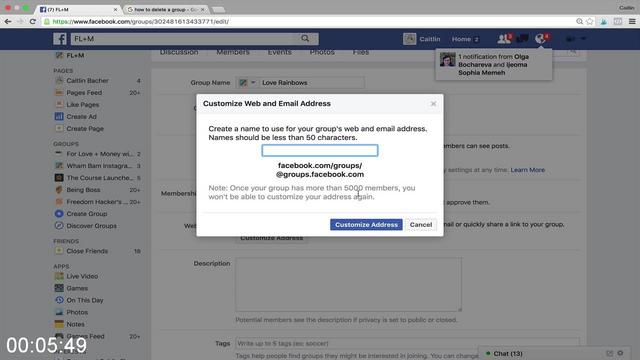The image size is (640, 360).
Task: Click the Photos app icon
Action: click(x=59, y=312)
